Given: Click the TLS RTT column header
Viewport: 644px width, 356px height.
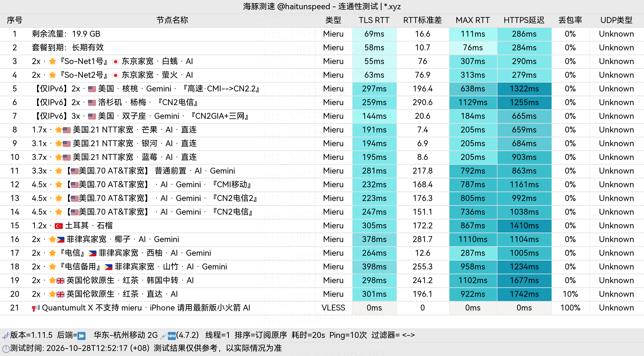Looking at the screenshot, I should tap(374, 20).
